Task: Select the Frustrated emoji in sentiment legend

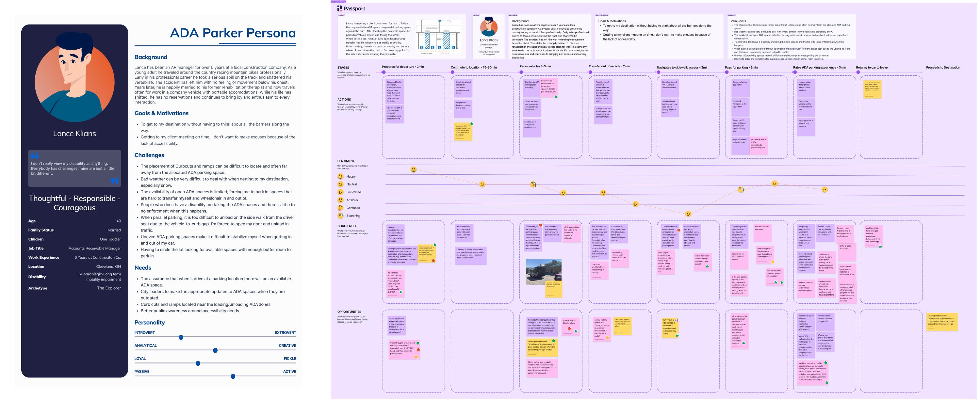Action: 340,192
